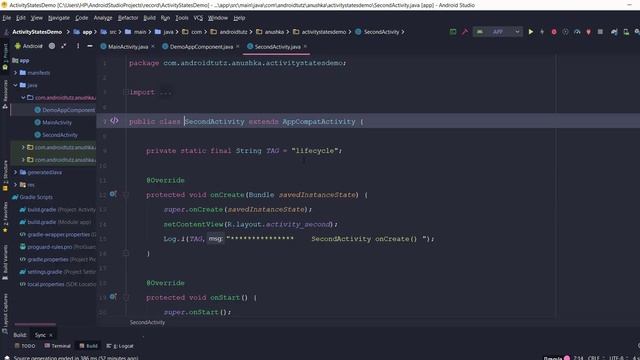
Task: Expand the folded import block
Action: tap(126, 92)
